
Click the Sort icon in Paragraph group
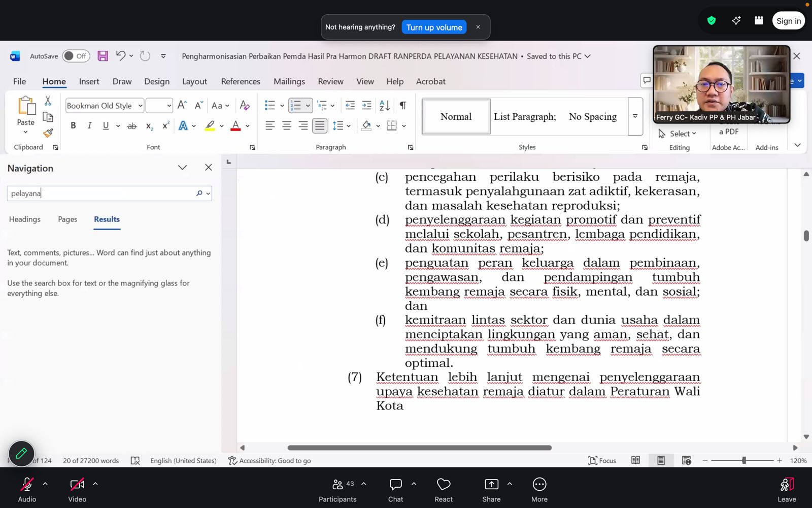pos(385,105)
